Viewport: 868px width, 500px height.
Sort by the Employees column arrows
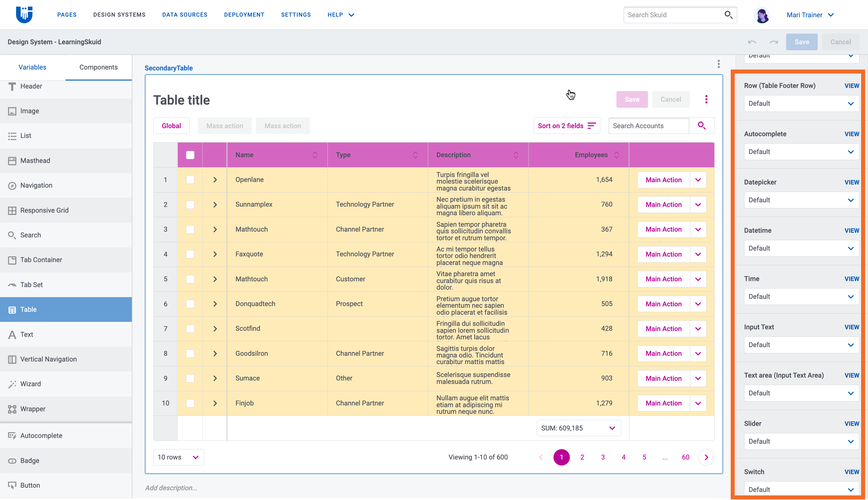pos(616,155)
